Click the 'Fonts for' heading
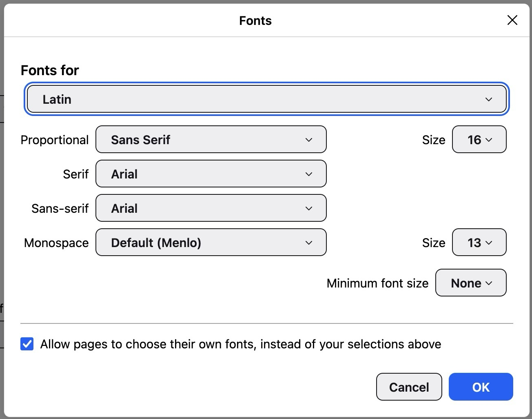532x419 pixels. pyautogui.click(x=50, y=70)
